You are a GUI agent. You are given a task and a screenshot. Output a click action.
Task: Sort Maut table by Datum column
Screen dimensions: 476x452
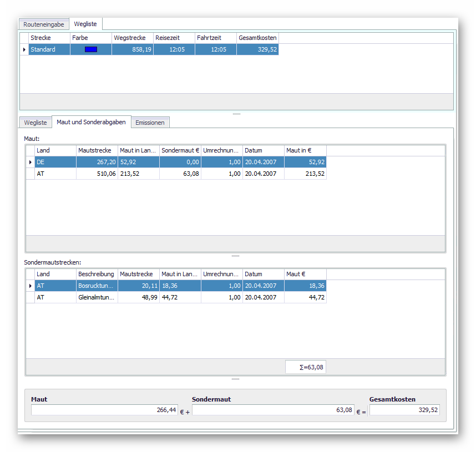(263, 150)
